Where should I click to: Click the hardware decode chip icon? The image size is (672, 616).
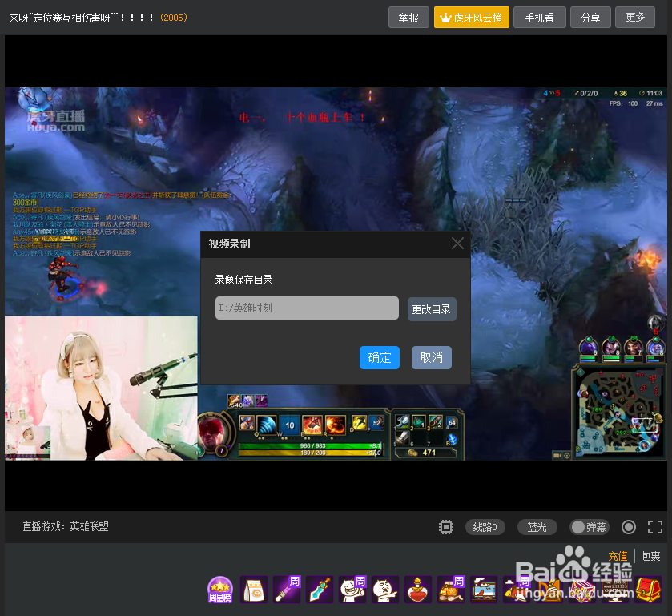(445, 527)
